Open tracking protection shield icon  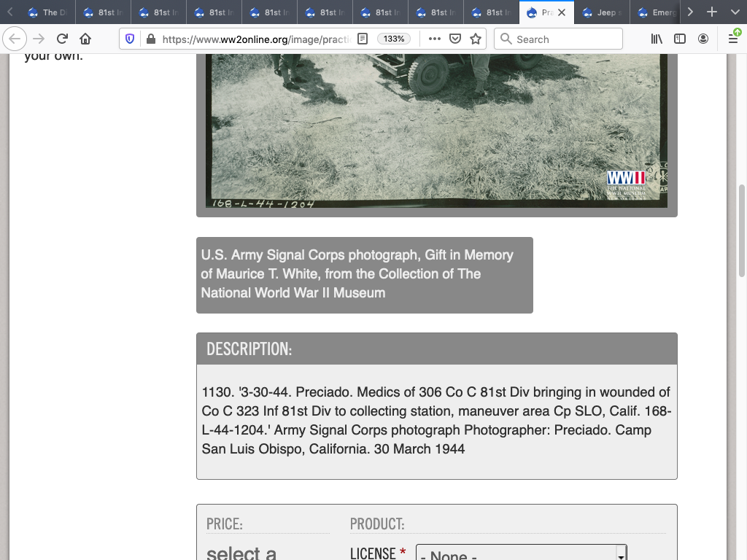pyautogui.click(x=130, y=39)
